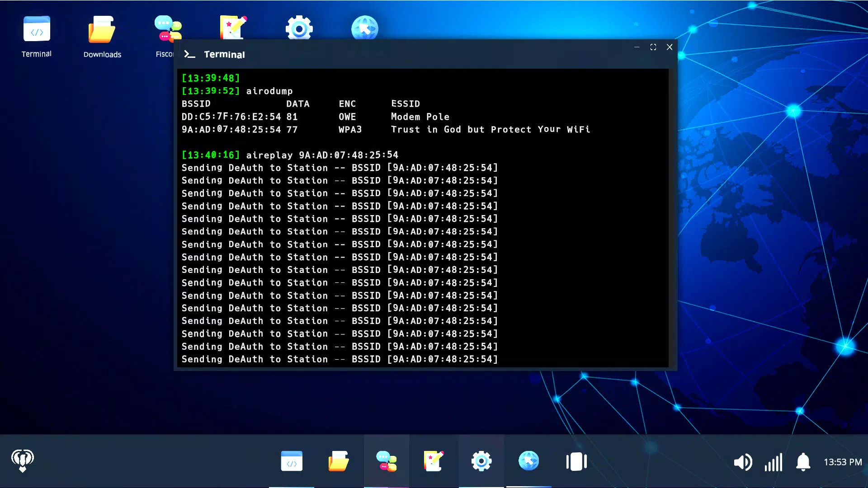Select BSSID column header in airodump output
Viewport: 868px width, 488px height.
pos(196,103)
